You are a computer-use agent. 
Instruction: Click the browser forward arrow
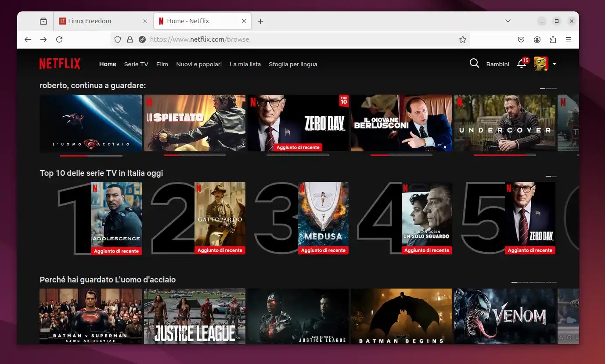[43, 39]
